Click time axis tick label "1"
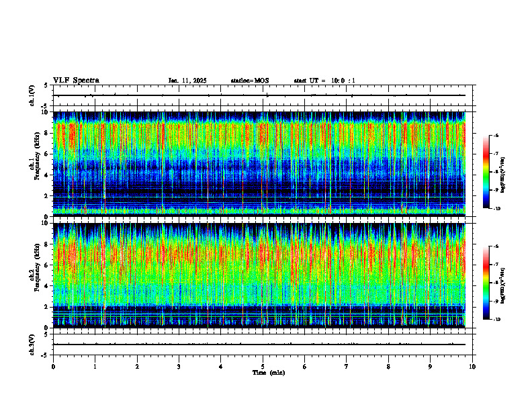The height and width of the screenshot is (411, 532). (95, 367)
